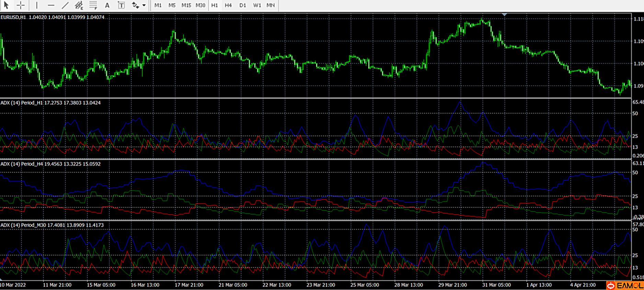644x290 pixels.
Task: Pick the vertical line drawing tool
Action: [x=37, y=5]
